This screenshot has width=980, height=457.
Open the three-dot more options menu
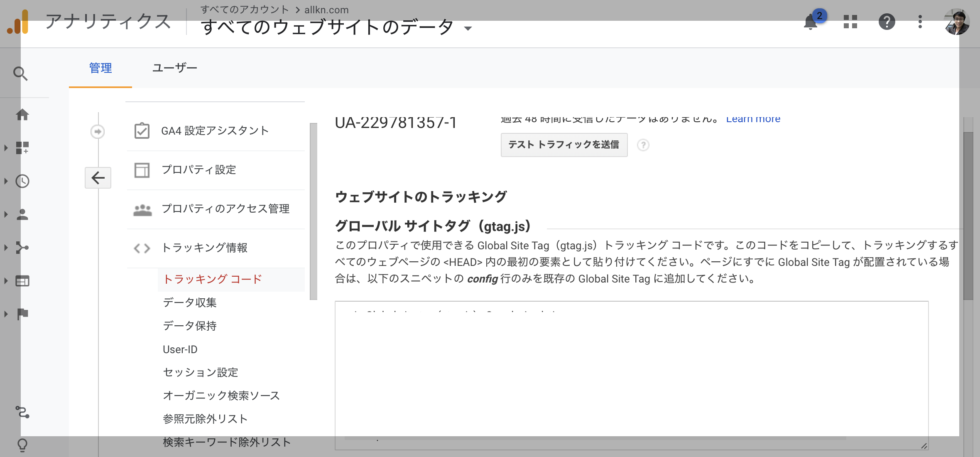[920, 22]
